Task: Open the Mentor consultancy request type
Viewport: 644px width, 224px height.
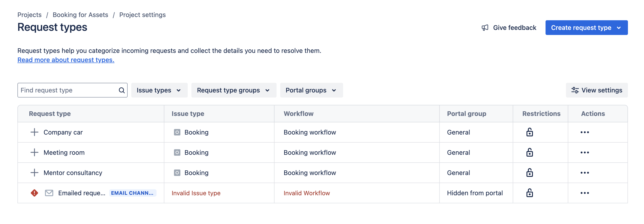Action: click(x=73, y=173)
